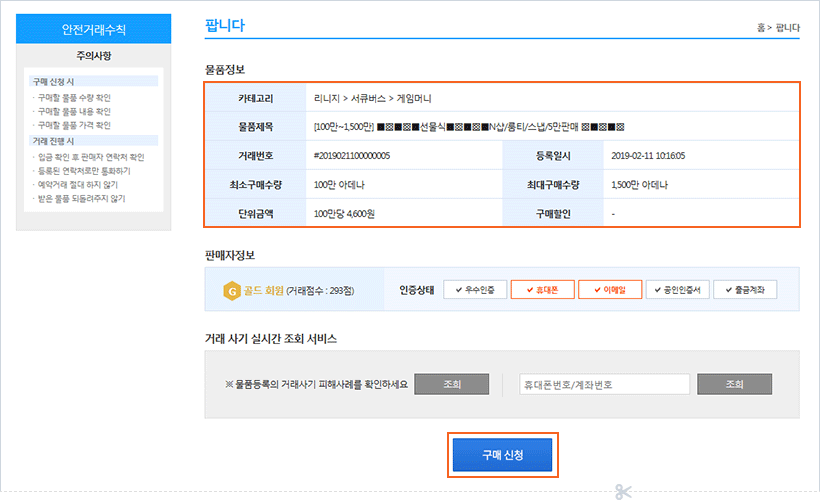The width and height of the screenshot is (820, 500).
Task: Click 조회 right of the phone/account field
Action: (735, 385)
